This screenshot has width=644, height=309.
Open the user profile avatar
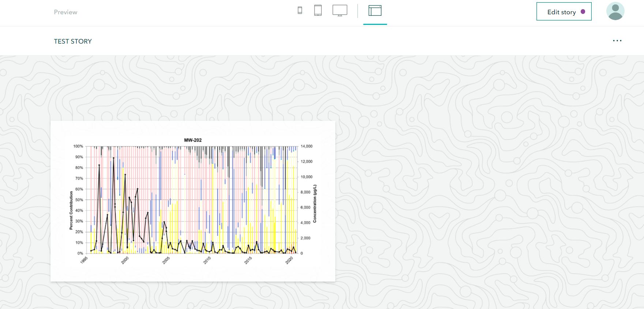pyautogui.click(x=615, y=11)
